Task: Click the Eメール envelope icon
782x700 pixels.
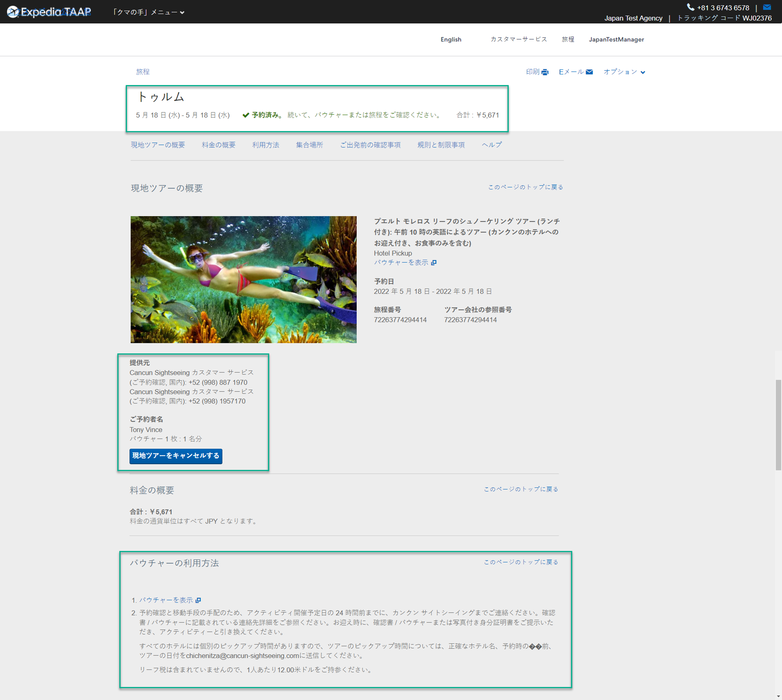Action: point(589,72)
